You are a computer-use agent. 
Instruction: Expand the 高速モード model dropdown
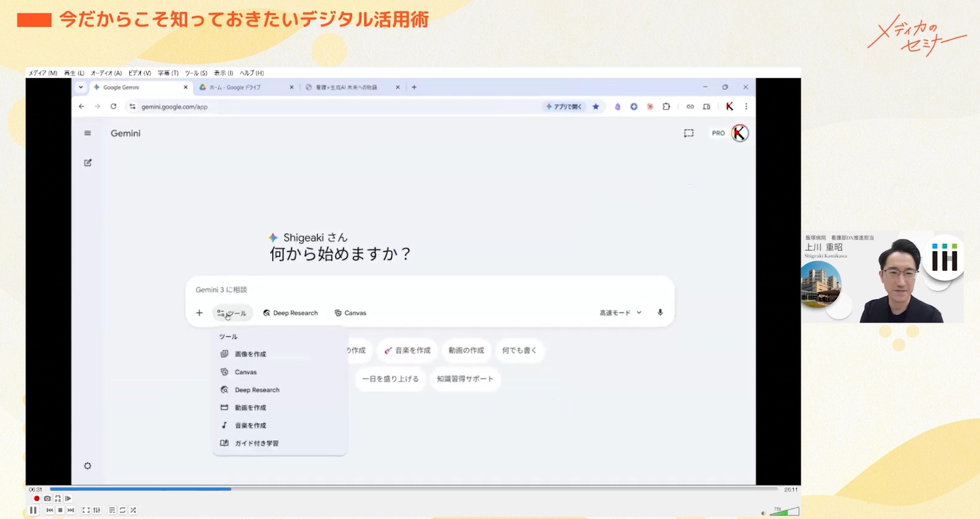[621, 313]
